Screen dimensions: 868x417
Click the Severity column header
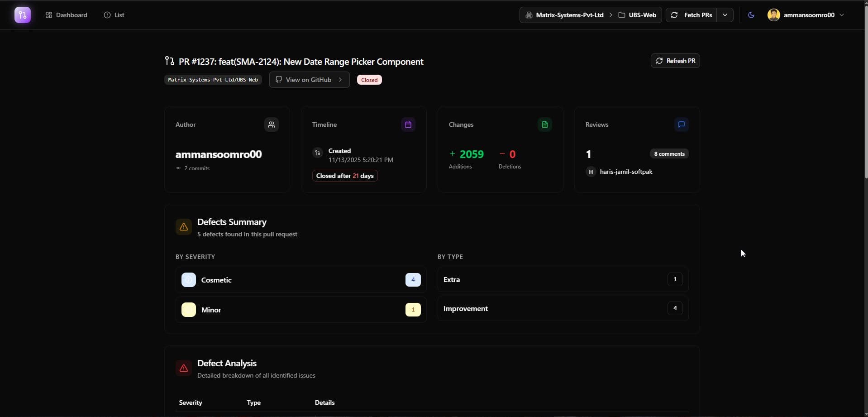click(x=191, y=403)
